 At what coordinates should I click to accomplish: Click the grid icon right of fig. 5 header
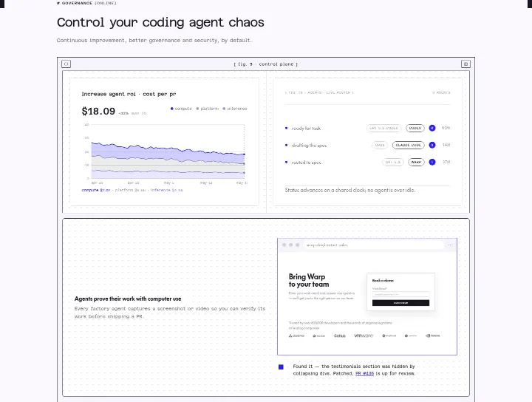pos(465,64)
